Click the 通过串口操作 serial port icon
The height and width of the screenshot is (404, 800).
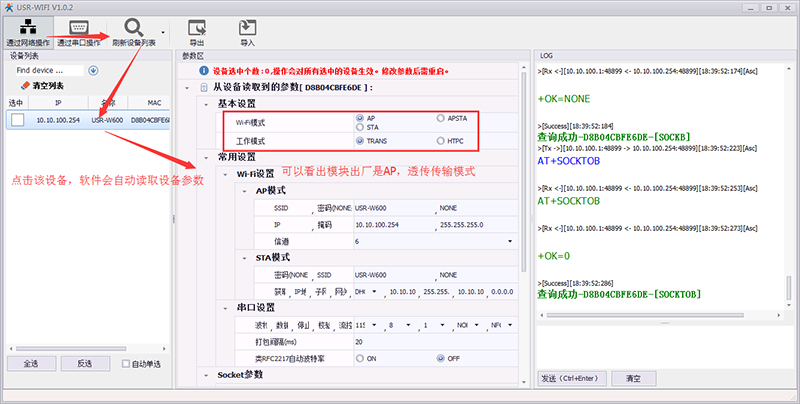[x=78, y=26]
